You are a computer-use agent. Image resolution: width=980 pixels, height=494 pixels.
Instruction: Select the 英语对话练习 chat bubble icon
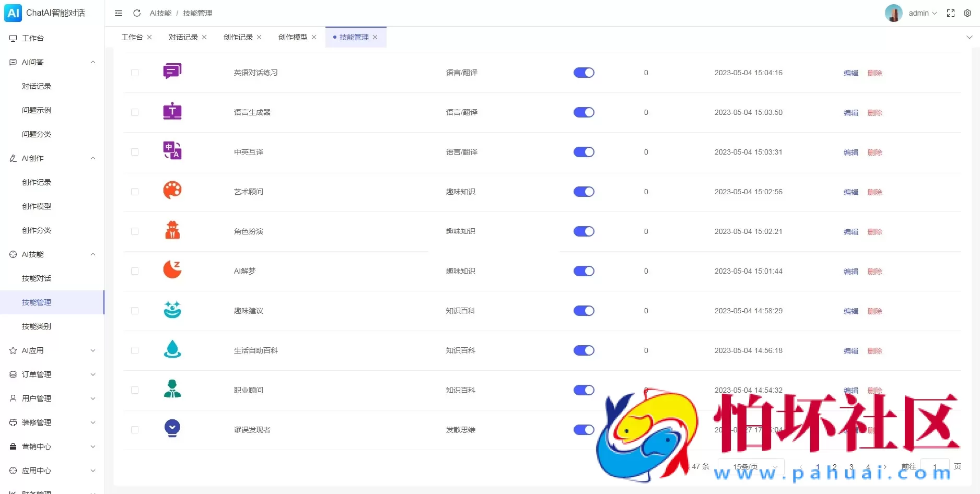(172, 71)
